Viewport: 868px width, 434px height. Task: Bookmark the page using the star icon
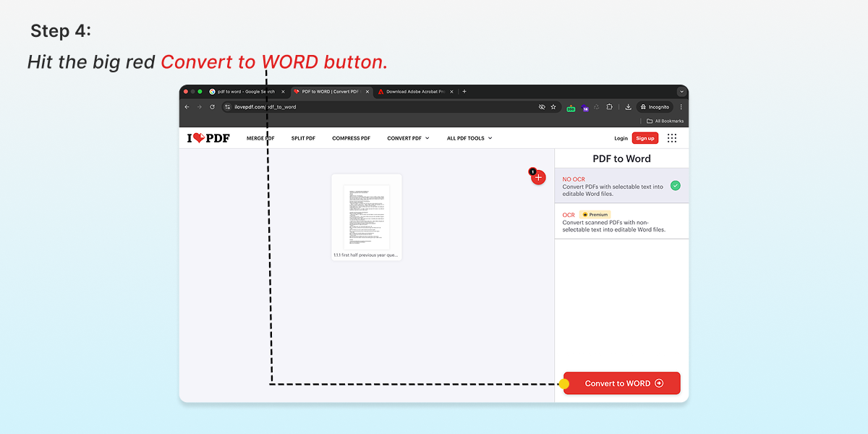pos(553,106)
